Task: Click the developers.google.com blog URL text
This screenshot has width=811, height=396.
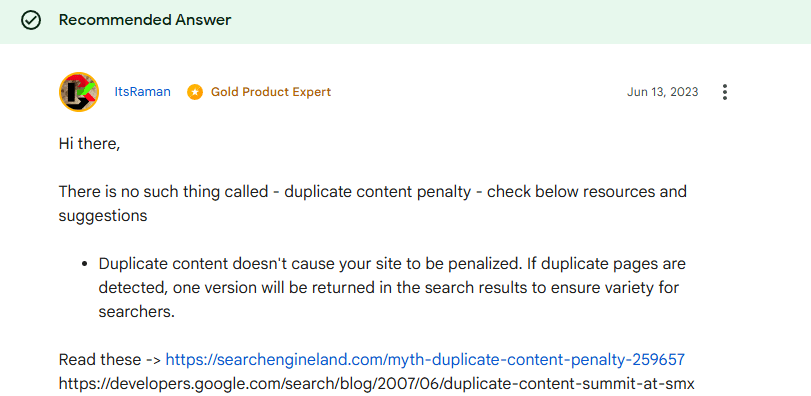Action: pos(377,384)
